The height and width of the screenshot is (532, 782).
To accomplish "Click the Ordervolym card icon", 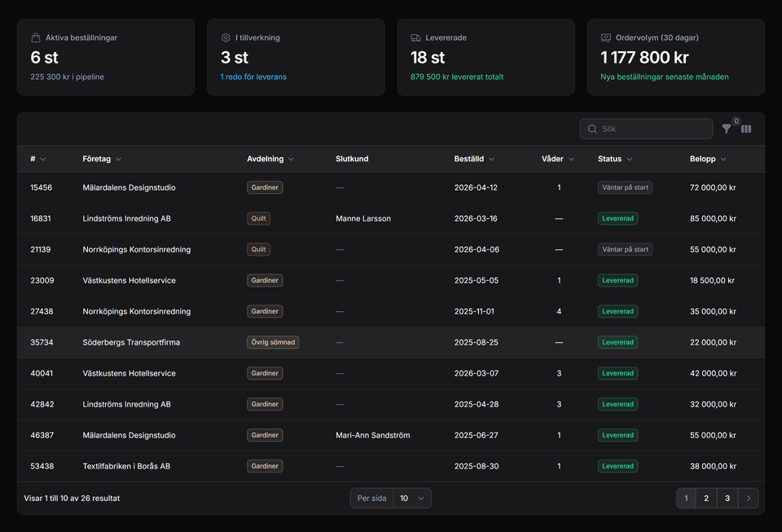I will pyautogui.click(x=606, y=37).
